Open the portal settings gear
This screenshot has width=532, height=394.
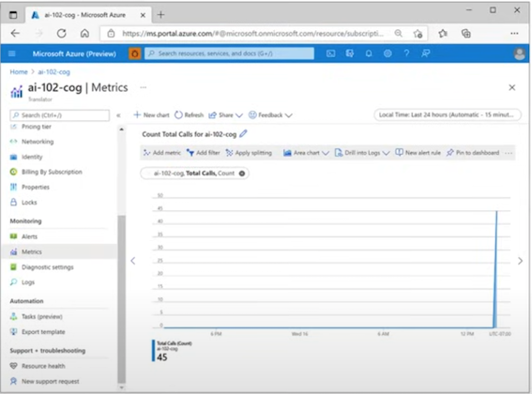[x=388, y=53]
